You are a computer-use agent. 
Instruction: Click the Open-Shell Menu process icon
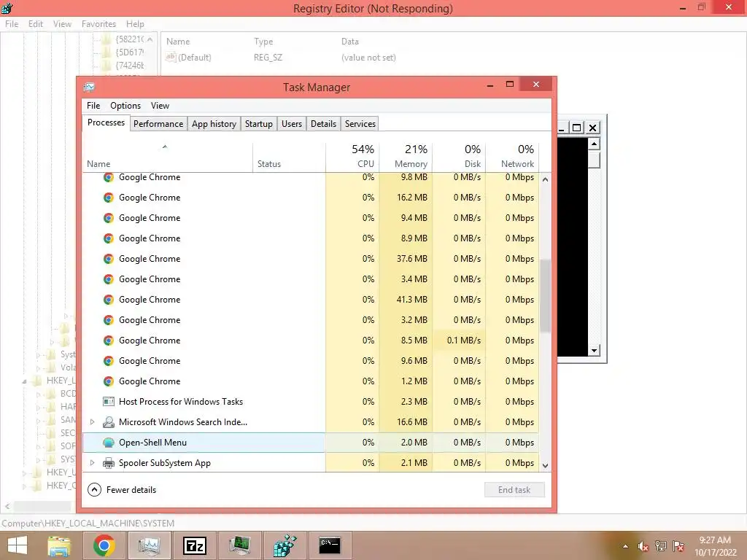pos(109,443)
